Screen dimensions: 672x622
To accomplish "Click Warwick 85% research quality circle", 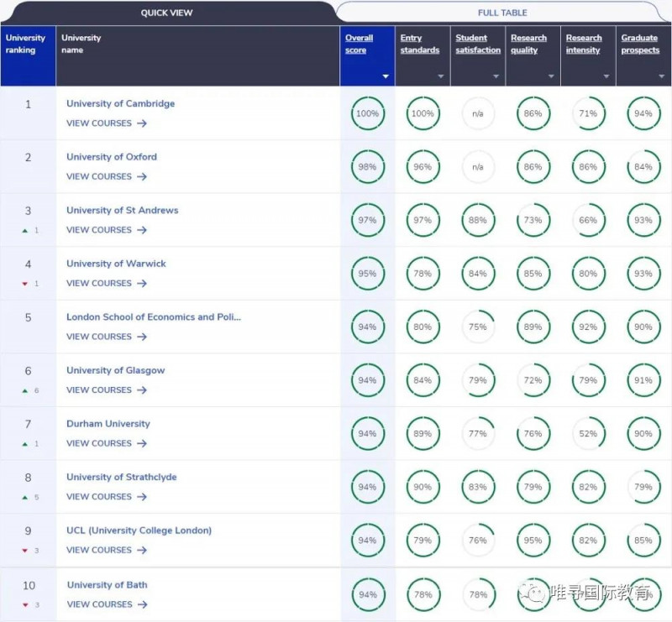I will tap(533, 274).
